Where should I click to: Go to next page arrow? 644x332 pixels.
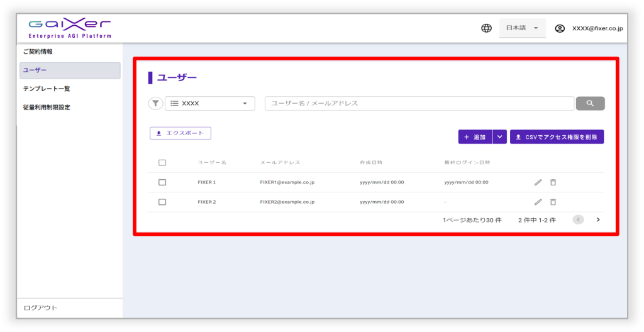click(x=598, y=219)
